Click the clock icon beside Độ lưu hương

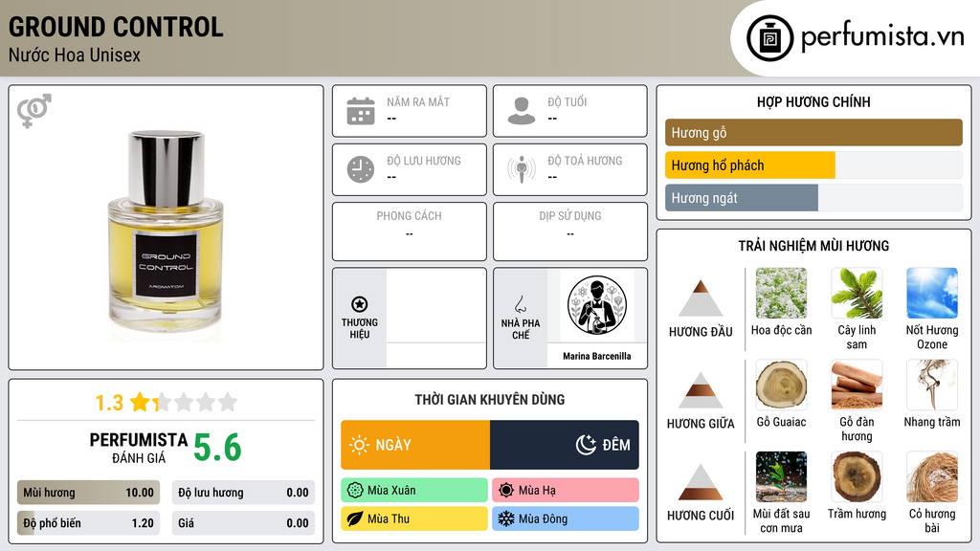[x=361, y=169]
